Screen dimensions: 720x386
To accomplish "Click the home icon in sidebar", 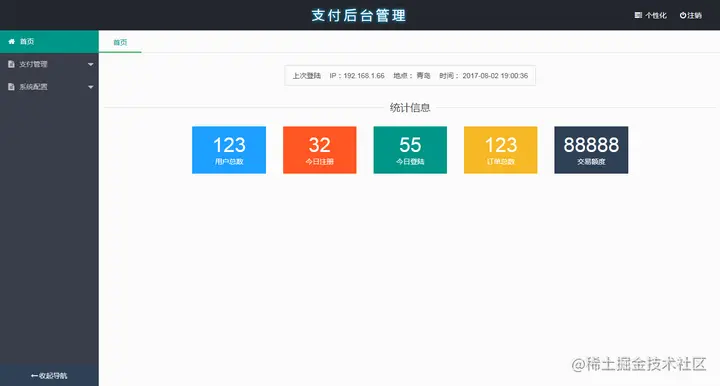I will (x=11, y=41).
